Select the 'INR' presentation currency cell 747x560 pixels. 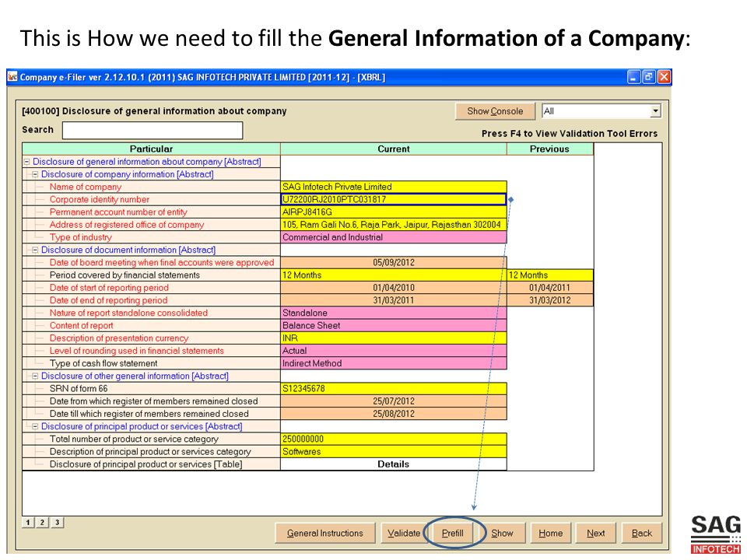pos(394,338)
